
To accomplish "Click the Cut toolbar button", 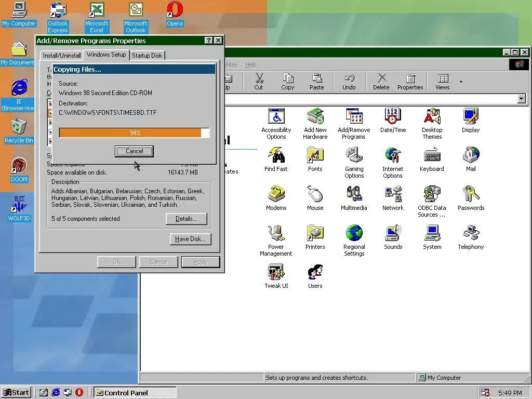I will (259, 82).
